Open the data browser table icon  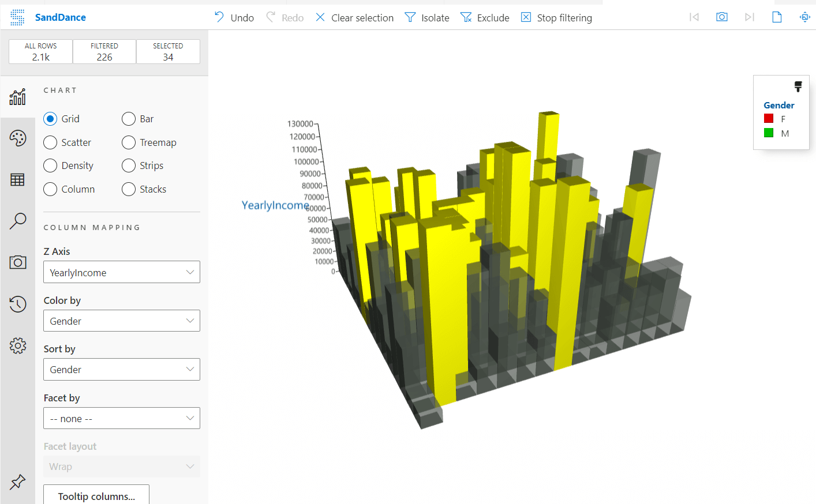pos(18,179)
